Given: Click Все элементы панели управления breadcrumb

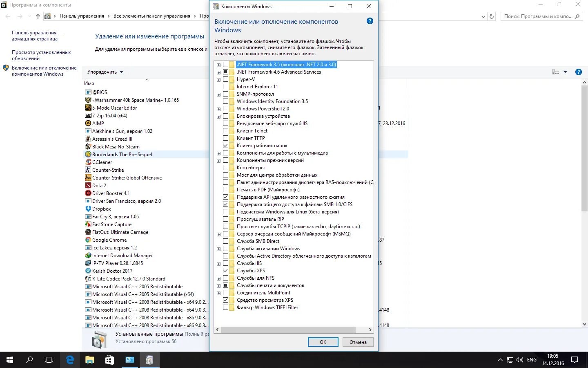Looking at the screenshot, I should pos(152,16).
